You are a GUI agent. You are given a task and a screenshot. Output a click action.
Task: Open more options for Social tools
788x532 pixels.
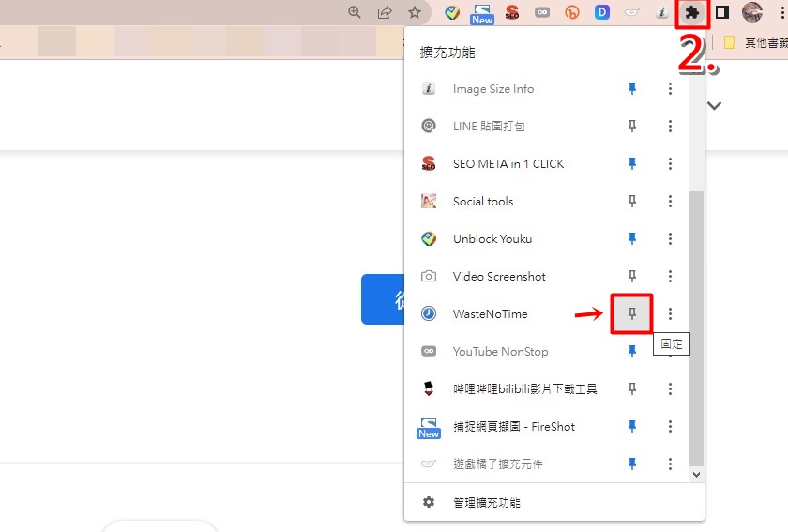(670, 201)
